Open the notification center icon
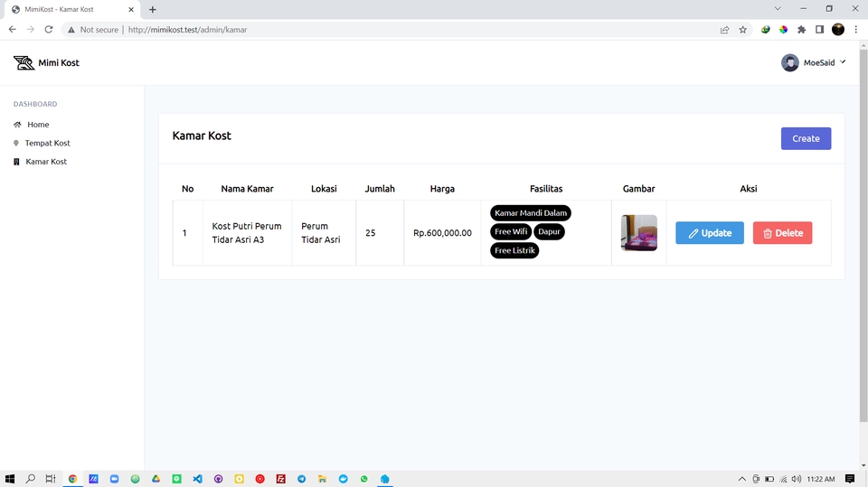This screenshot has width=868, height=487. 850,479
